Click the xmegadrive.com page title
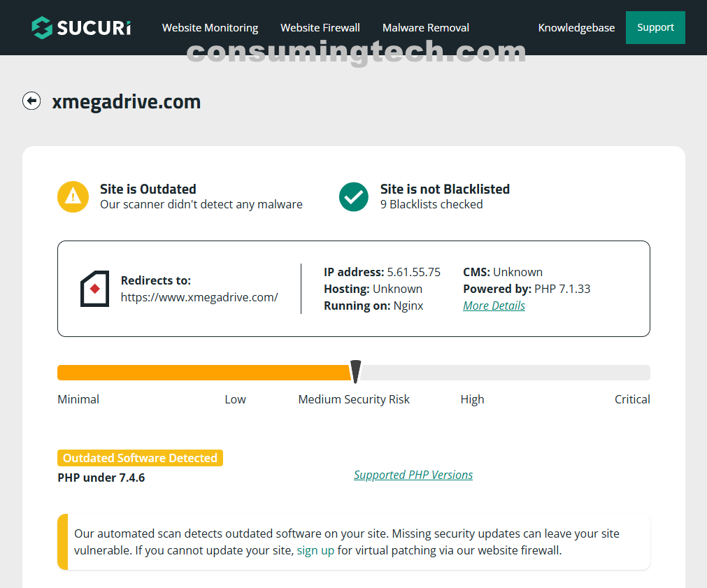The width and height of the screenshot is (707, 588). pyautogui.click(x=127, y=102)
